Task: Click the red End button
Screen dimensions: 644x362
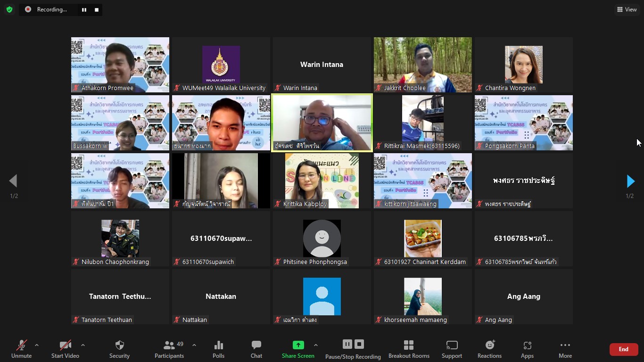Action: pos(623,349)
